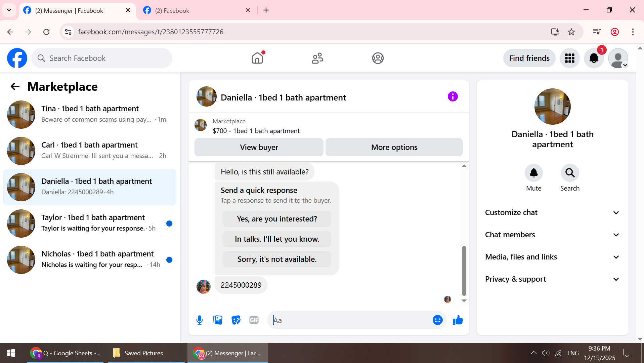Select the Messenger | Facebook tab

click(x=77, y=10)
